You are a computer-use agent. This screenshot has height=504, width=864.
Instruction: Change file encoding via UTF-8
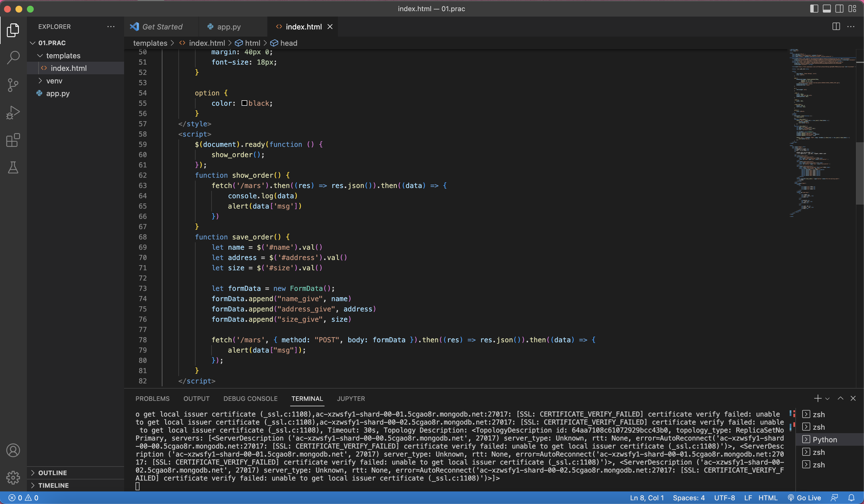[724, 498]
